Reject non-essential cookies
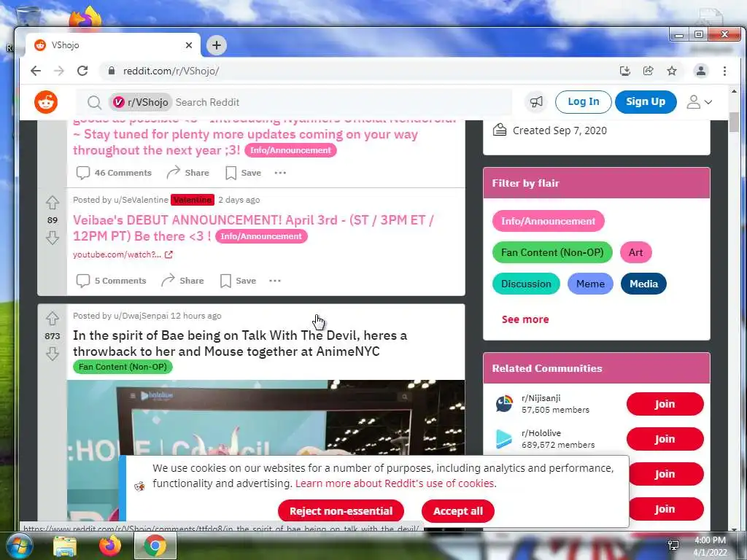747x560 pixels. click(341, 511)
